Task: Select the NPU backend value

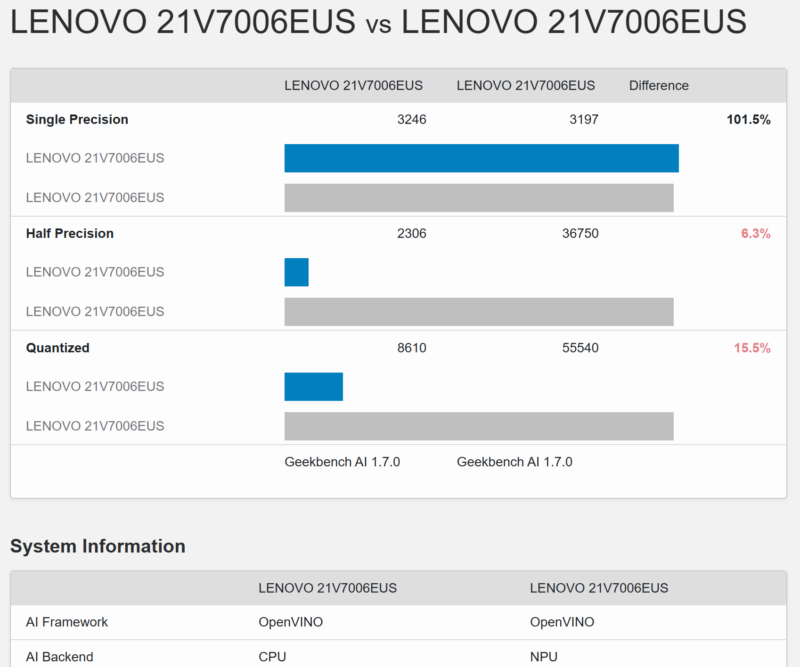Action: pos(544,657)
